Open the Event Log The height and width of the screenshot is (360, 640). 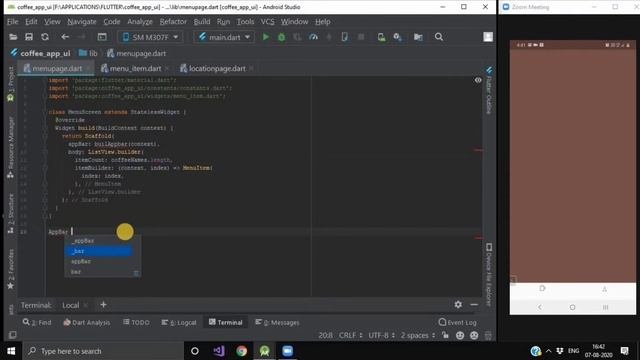click(457, 322)
